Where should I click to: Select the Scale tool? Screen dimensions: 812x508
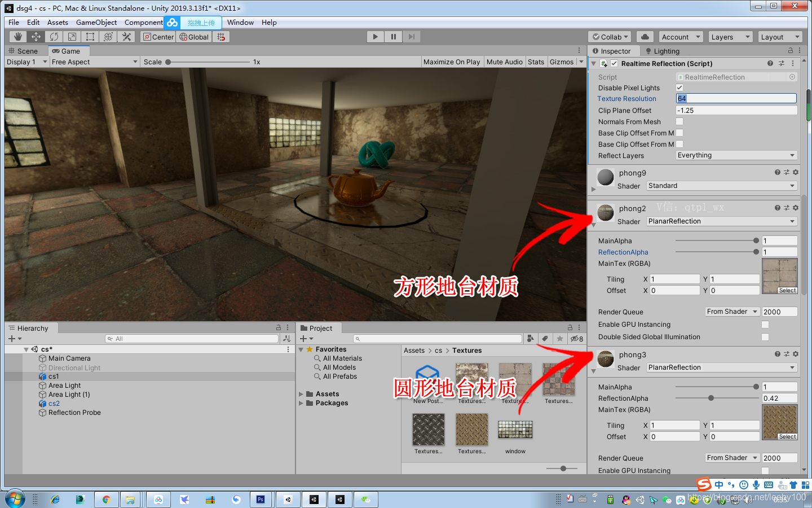72,37
